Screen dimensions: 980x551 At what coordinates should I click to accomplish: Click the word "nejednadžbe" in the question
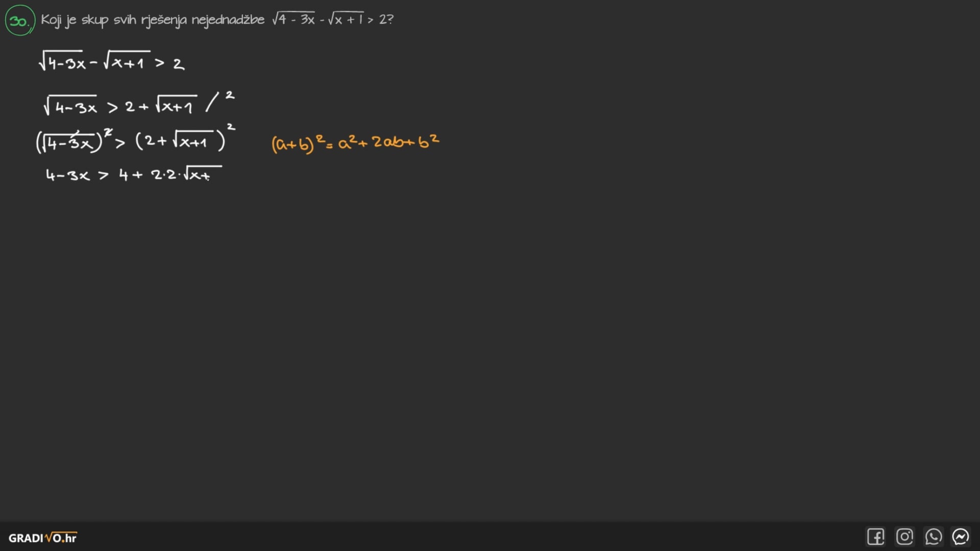228,20
